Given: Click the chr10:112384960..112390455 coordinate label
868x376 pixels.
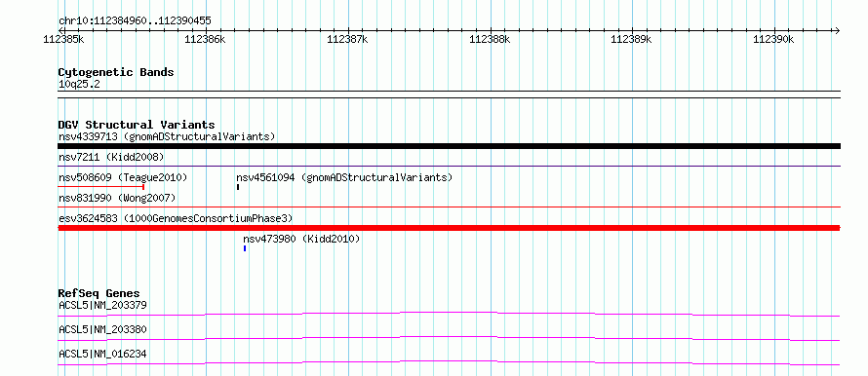Looking at the screenshot, I should (135, 21).
